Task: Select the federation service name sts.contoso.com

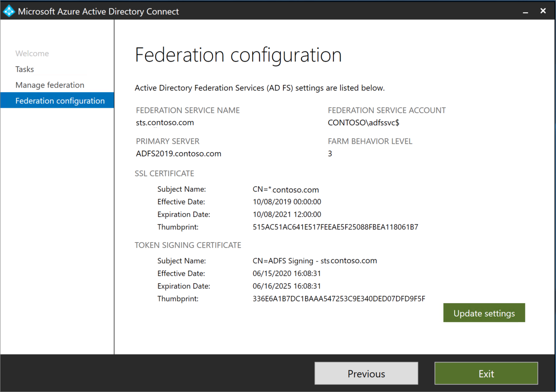Action: [x=165, y=123]
